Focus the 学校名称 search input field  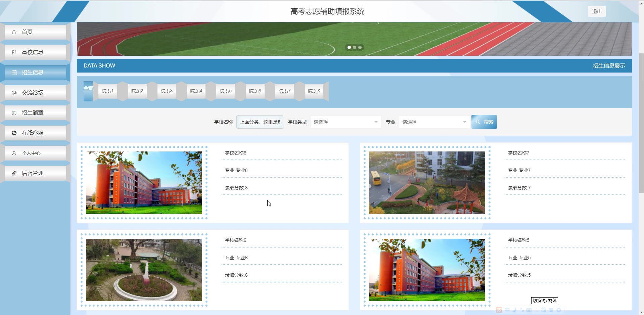[260, 122]
